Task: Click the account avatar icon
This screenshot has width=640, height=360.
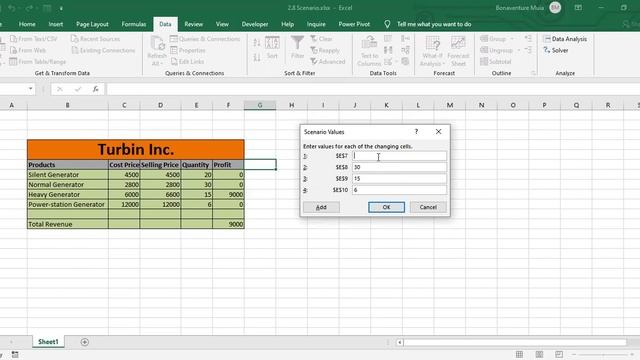Action: point(555,7)
